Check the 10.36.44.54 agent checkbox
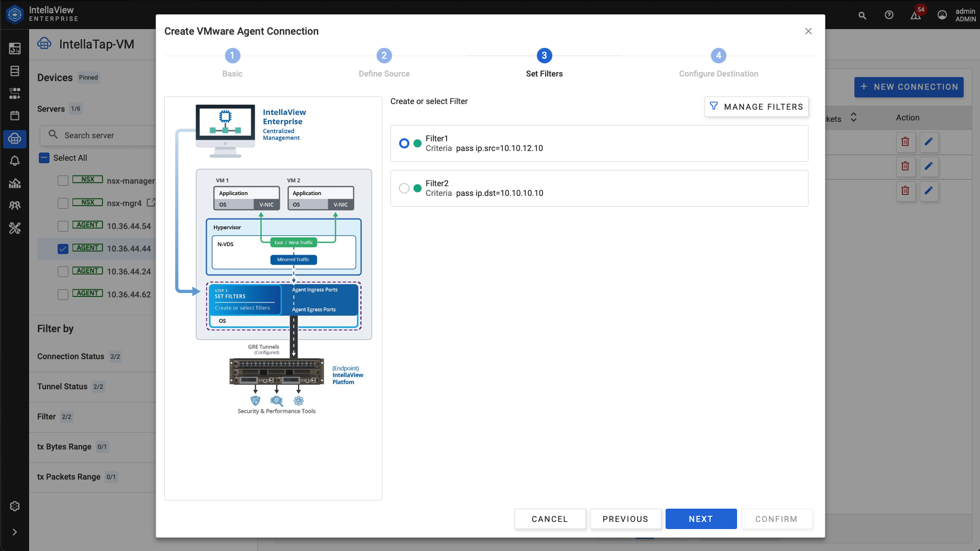980x551 pixels. pos(63,226)
